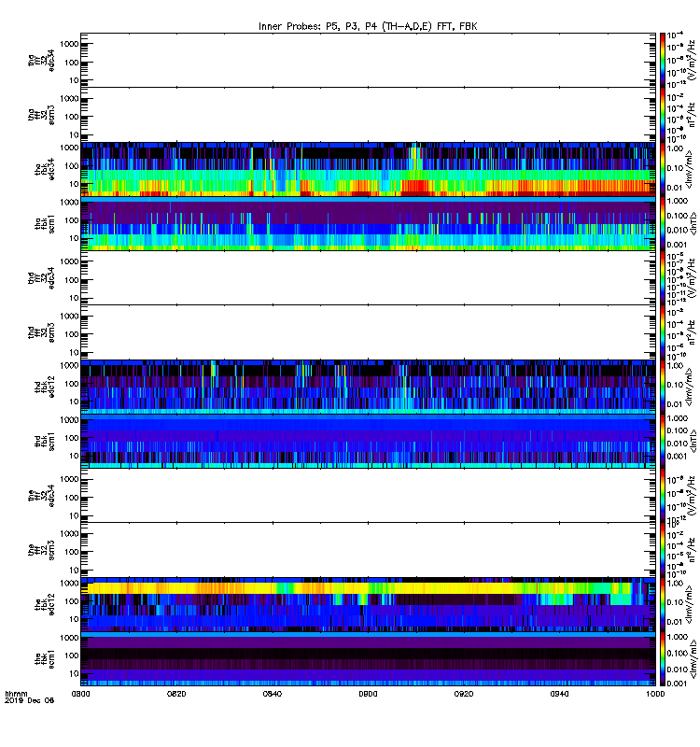This screenshot has width=700, height=747.
Task: Select the 1000 time axis label
Action: [x=655, y=694]
